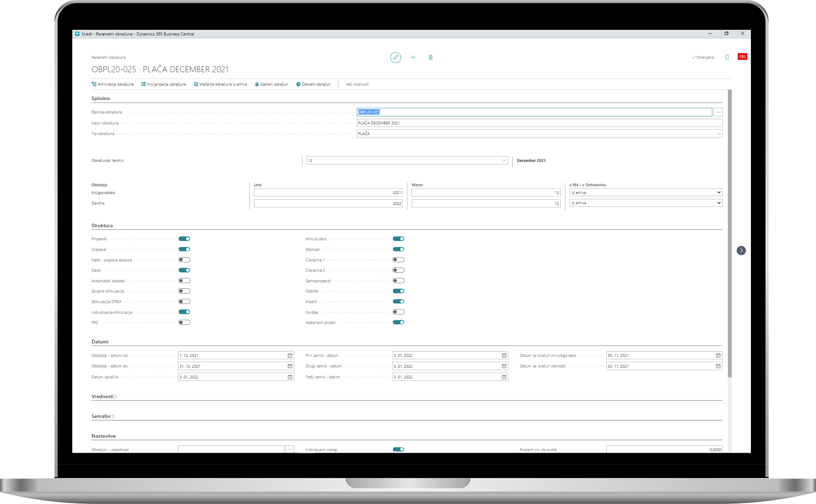Collapse the Datumi section header
816x504 pixels.
(x=100, y=342)
